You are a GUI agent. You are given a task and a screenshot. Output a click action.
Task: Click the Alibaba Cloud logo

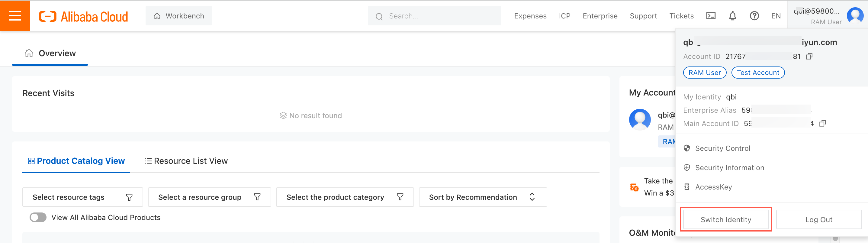point(84,16)
